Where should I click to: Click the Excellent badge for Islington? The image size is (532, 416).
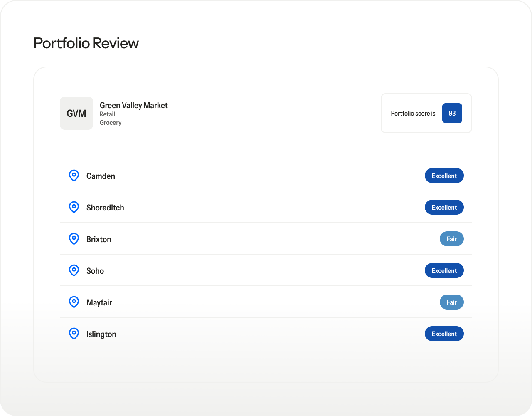444,334
